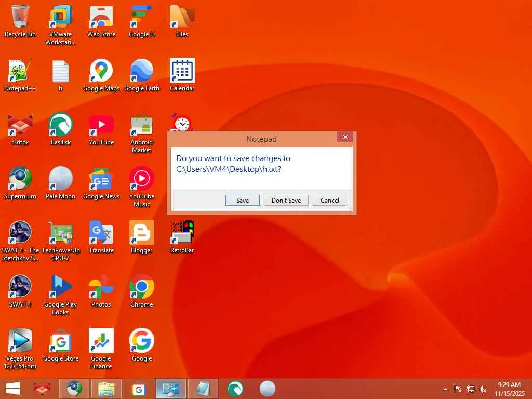Select the Google Play Books desktop icon
This screenshot has width=532, height=399.
[x=60, y=295]
